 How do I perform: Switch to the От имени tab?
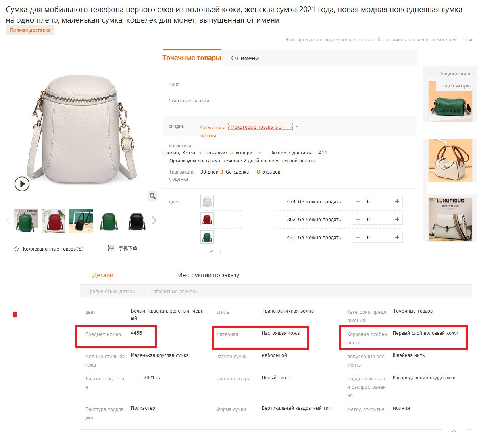point(245,58)
